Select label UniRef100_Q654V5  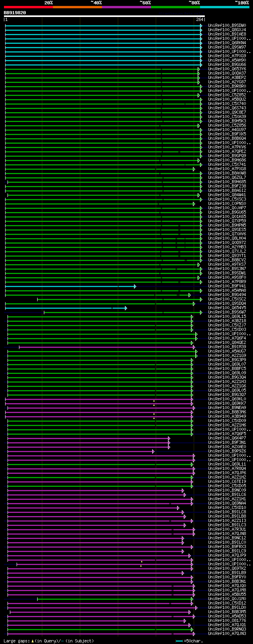pyautogui.click(x=227, y=308)
